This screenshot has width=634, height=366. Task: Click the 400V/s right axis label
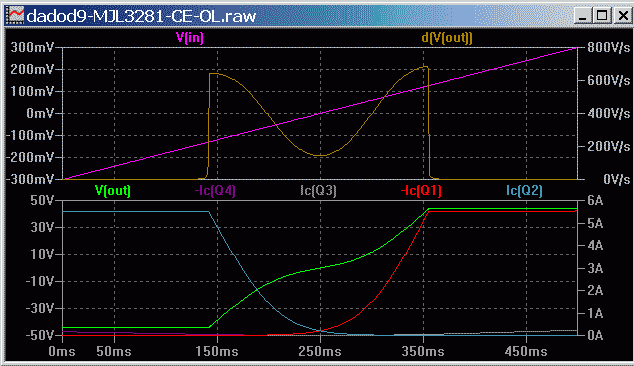point(609,113)
